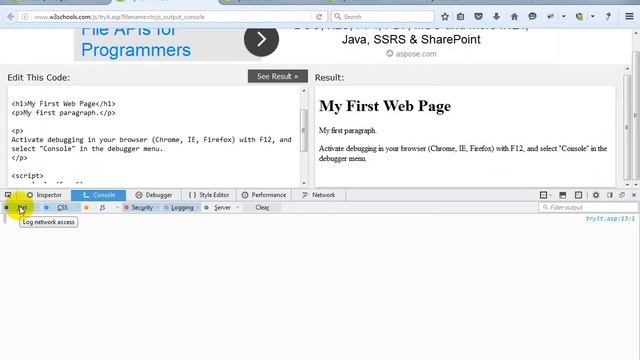Click in the browser Search box

point(383,17)
